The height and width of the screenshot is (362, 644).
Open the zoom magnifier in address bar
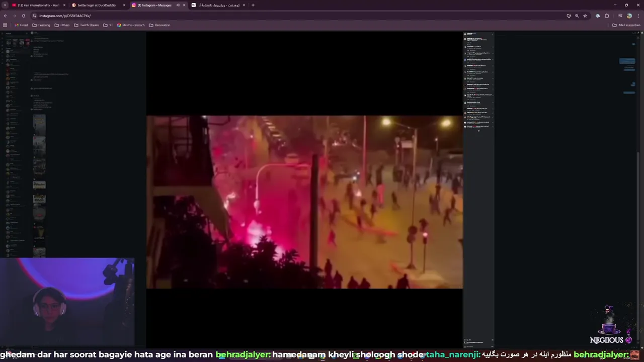tap(577, 16)
